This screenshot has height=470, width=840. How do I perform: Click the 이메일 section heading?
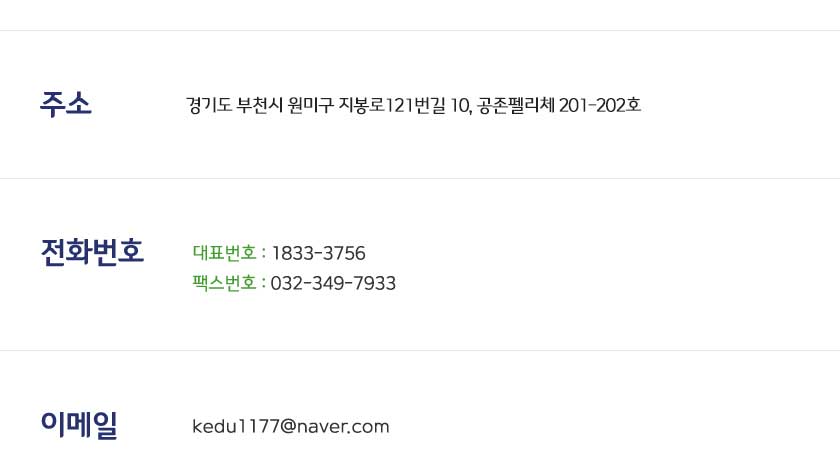[x=79, y=425]
